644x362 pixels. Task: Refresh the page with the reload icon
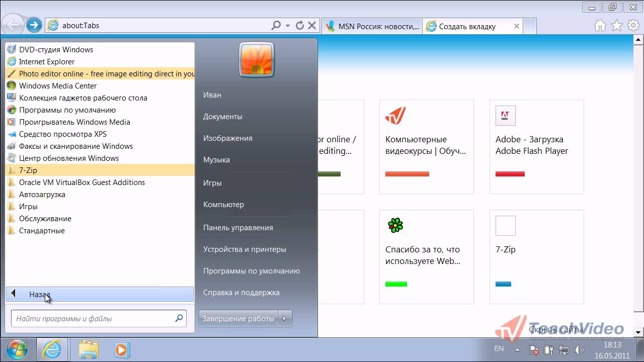click(300, 25)
